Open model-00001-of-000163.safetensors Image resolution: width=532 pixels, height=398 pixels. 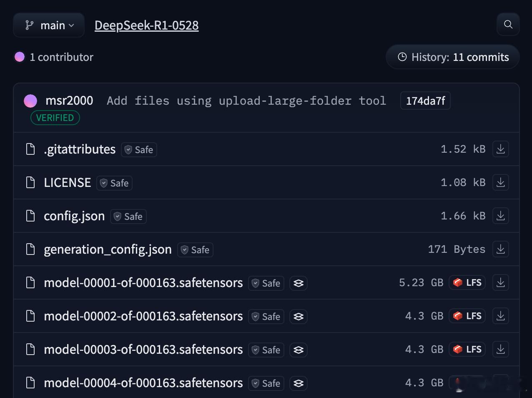(x=143, y=282)
